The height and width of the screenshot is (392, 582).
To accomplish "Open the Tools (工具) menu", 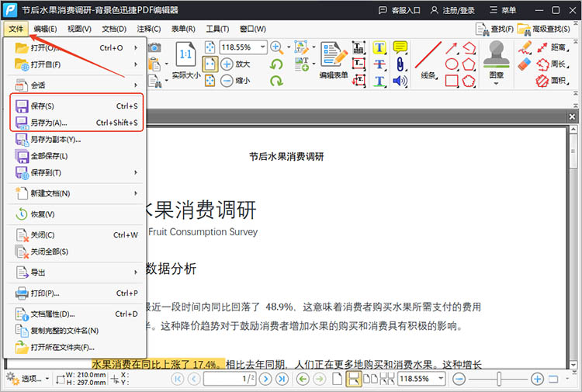I will (x=217, y=29).
